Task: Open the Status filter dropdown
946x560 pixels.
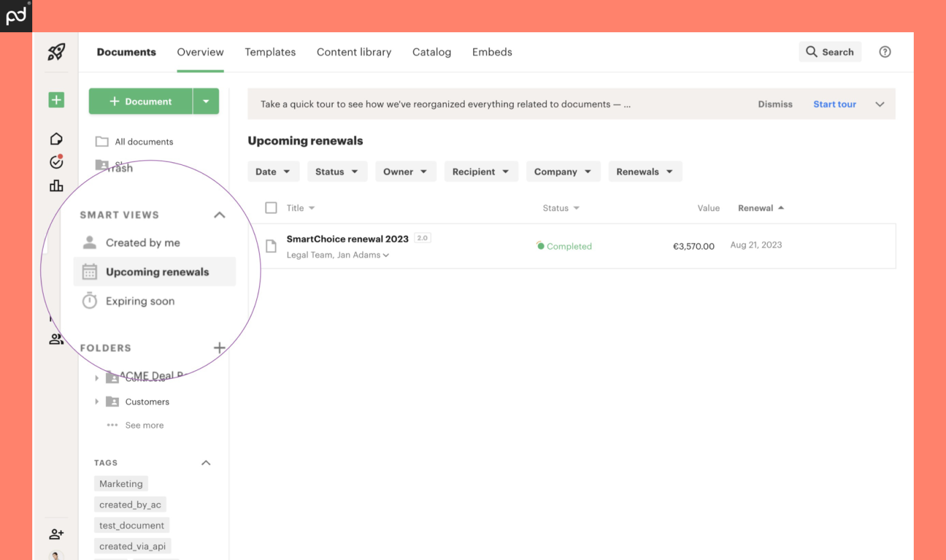Action: tap(337, 171)
